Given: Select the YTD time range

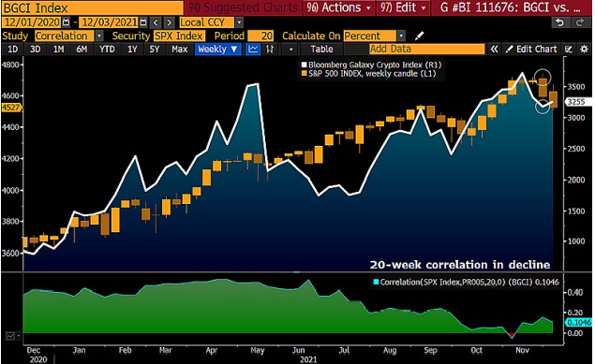Looking at the screenshot, I should coord(107,49).
